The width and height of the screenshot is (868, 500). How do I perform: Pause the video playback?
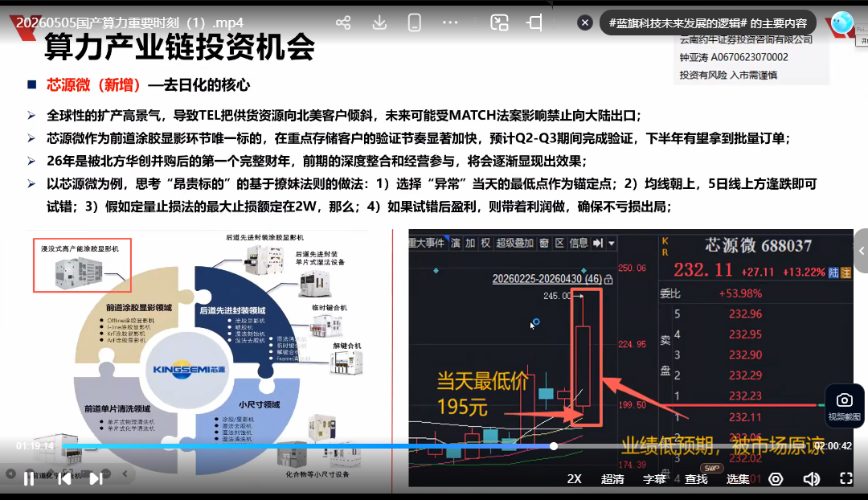(29, 478)
